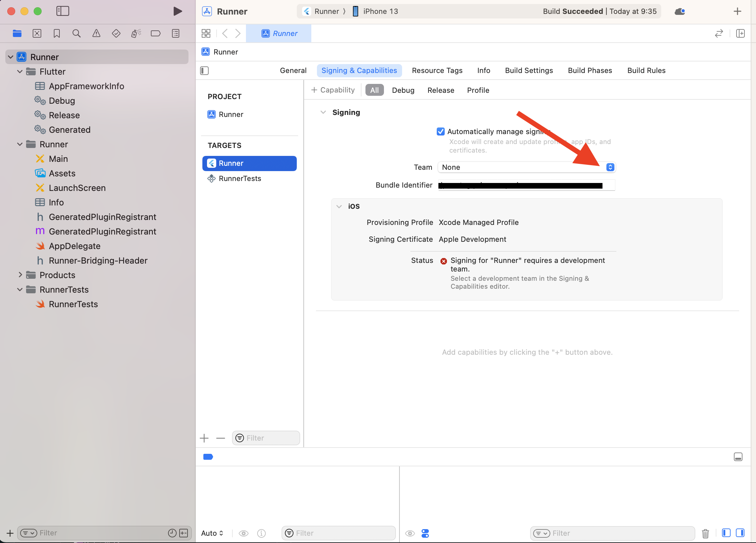Viewport: 756px width, 543px height.
Task: Switch to the General tab
Action: (293, 70)
